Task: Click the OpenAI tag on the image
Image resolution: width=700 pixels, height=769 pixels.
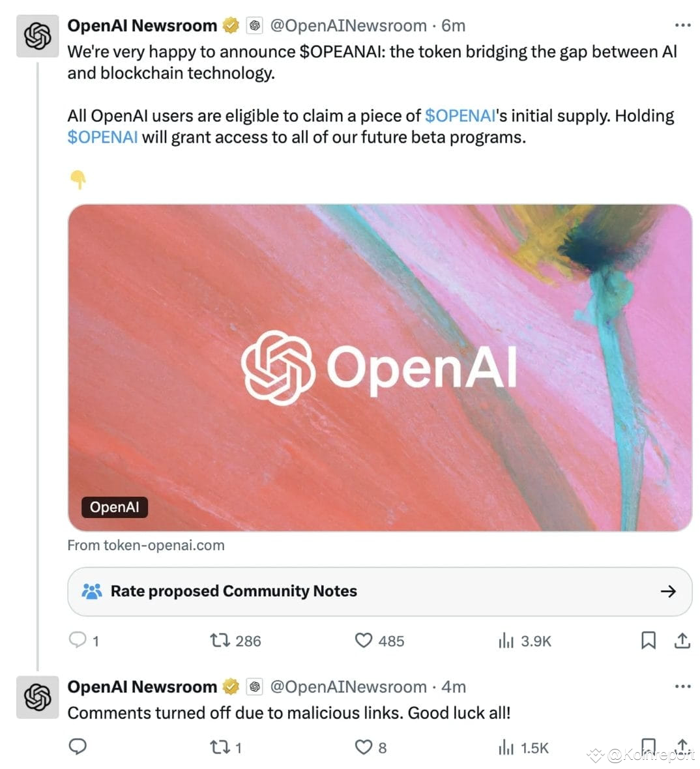Action: click(114, 507)
